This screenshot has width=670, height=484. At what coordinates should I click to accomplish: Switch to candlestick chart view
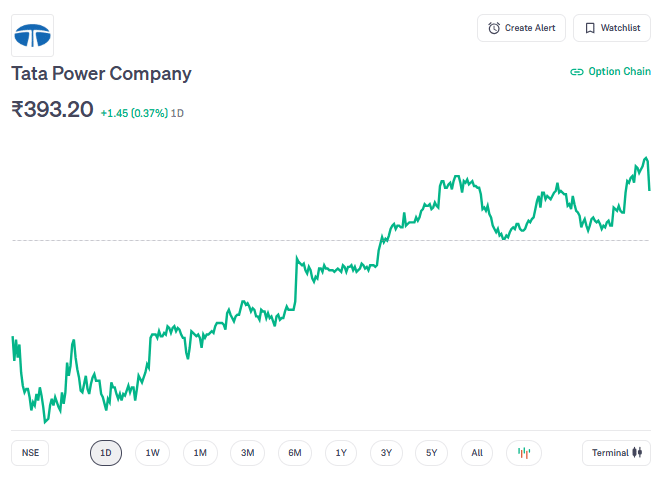pos(523,453)
